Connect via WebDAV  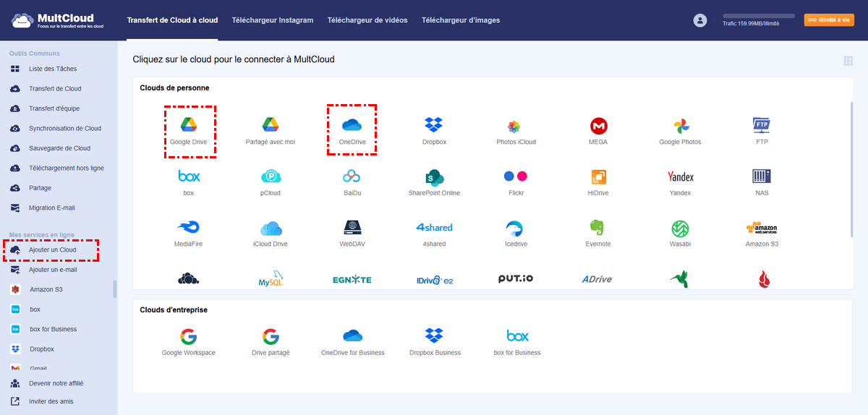(x=352, y=233)
